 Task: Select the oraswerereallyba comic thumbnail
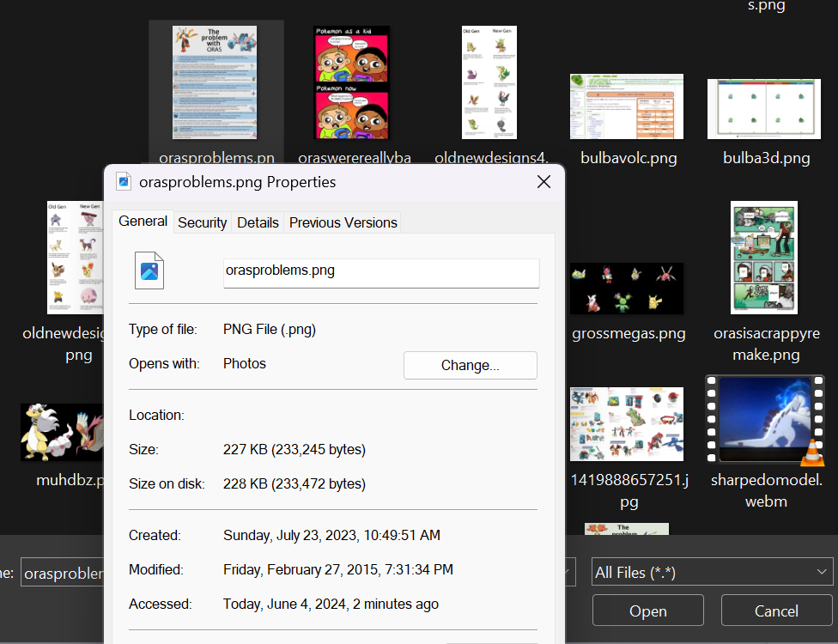point(351,82)
